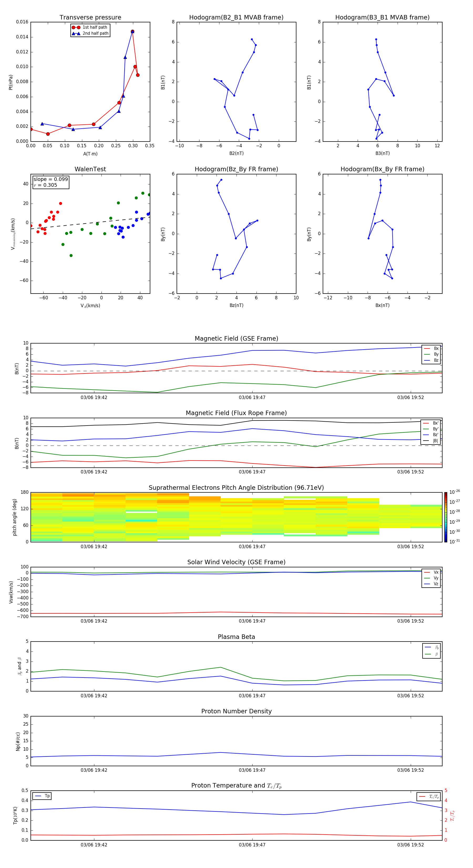The image size is (473, 868).
Task: Click the 'Bx(nT)' x-axis label
Action: click(x=382, y=305)
